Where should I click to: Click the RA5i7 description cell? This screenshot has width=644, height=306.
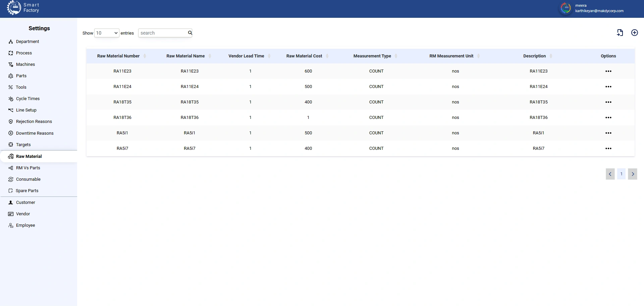coord(539,148)
